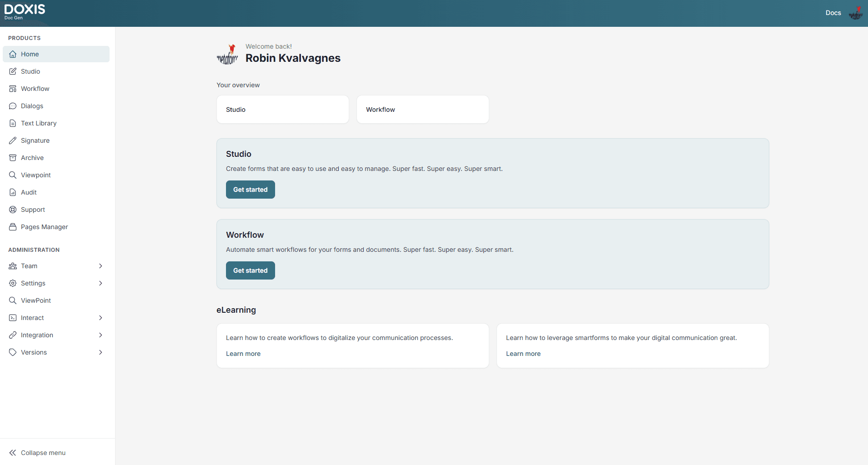The height and width of the screenshot is (465, 868).
Task: Expand the Settings submenu chevron
Action: 100,283
